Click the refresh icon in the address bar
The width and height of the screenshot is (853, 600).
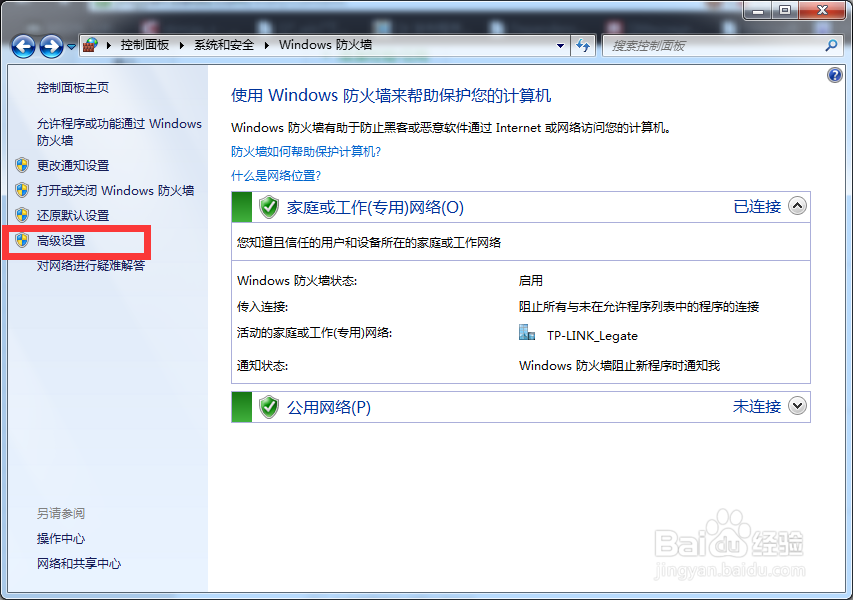583,46
